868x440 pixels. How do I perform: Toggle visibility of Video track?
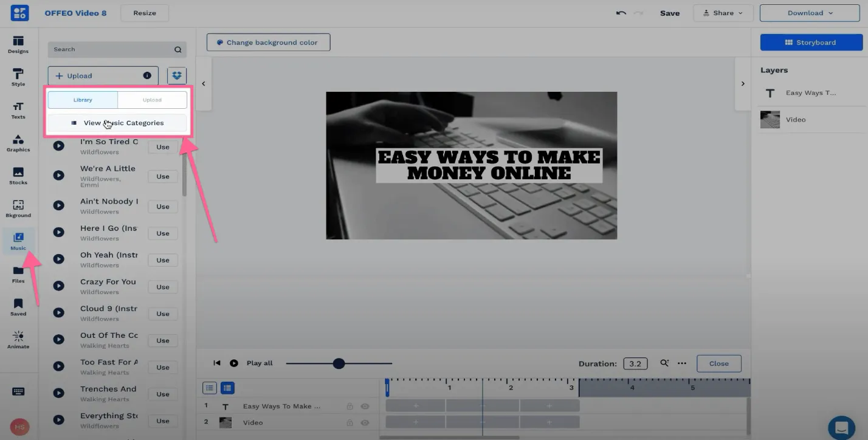(x=365, y=422)
